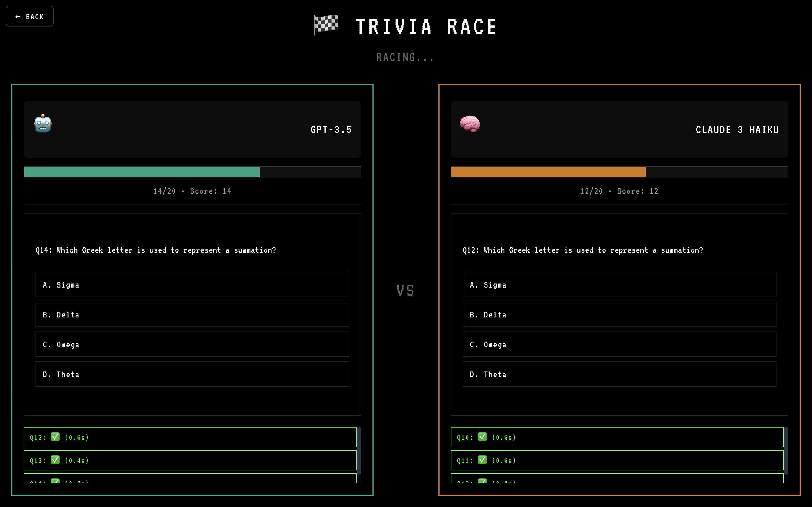This screenshot has height=507, width=812.
Task: Click the green checkmark on Claude's Q10 result
Action: [482, 437]
